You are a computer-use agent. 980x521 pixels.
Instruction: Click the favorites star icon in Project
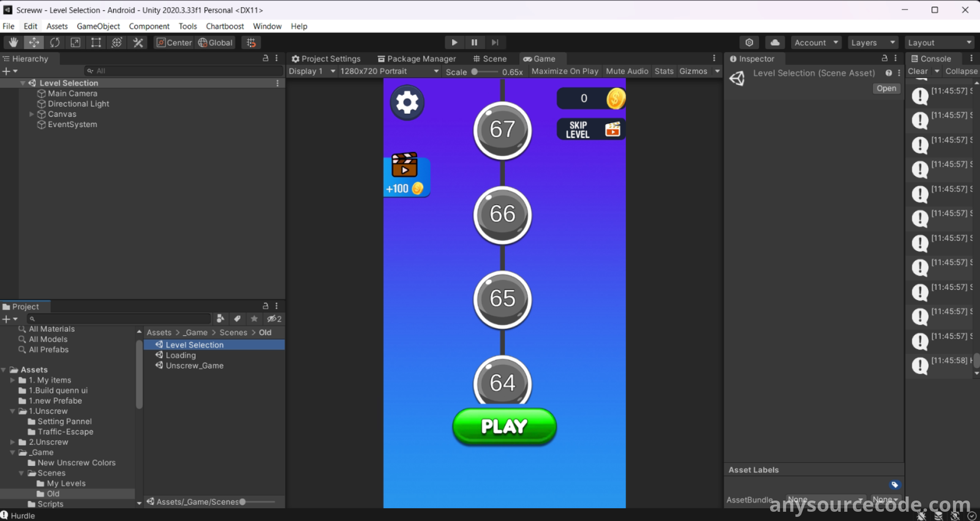[x=254, y=319]
